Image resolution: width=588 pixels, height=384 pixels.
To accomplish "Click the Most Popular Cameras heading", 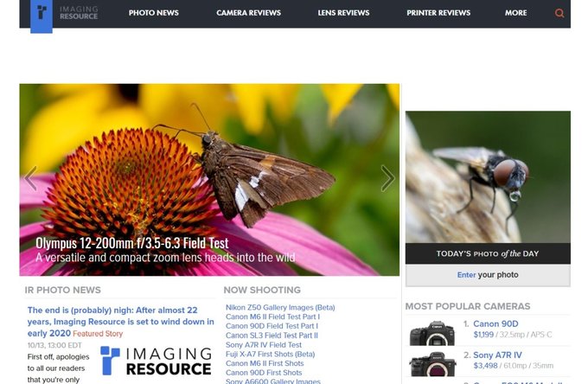I will [468, 306].
